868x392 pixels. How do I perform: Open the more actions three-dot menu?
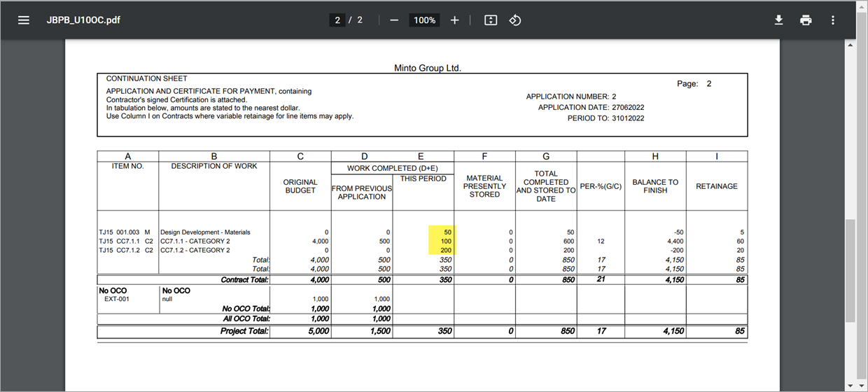click(833, 20)
